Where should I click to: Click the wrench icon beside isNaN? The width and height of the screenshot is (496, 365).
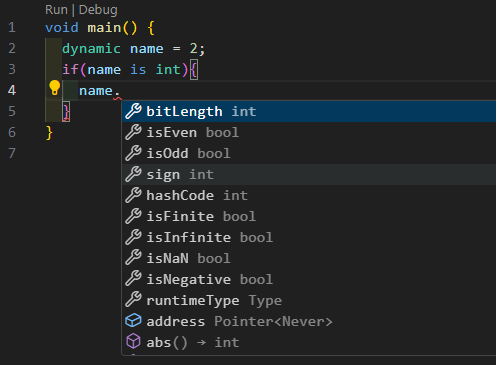point(133,258)
